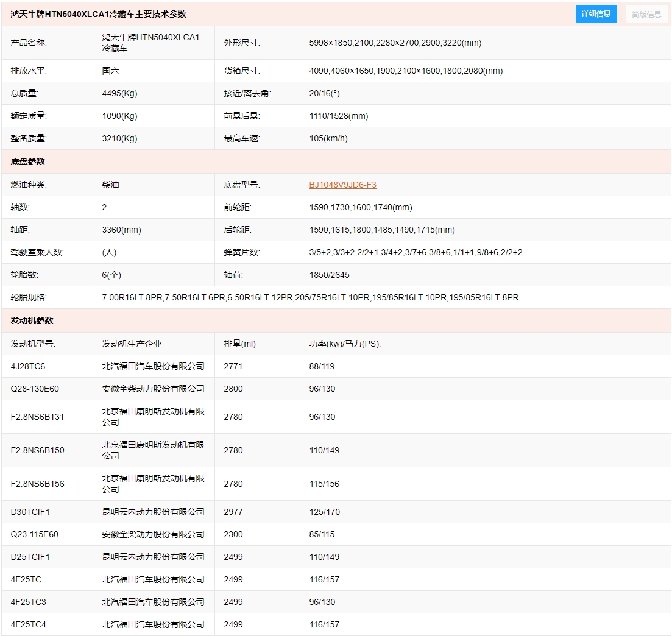The height and width of the screenshot is (636, 672).
Task: Click the page title 鸿天牛牌HTN5040XLCA1冷藏车主要技术参数
Action: [x=98, y=14]
